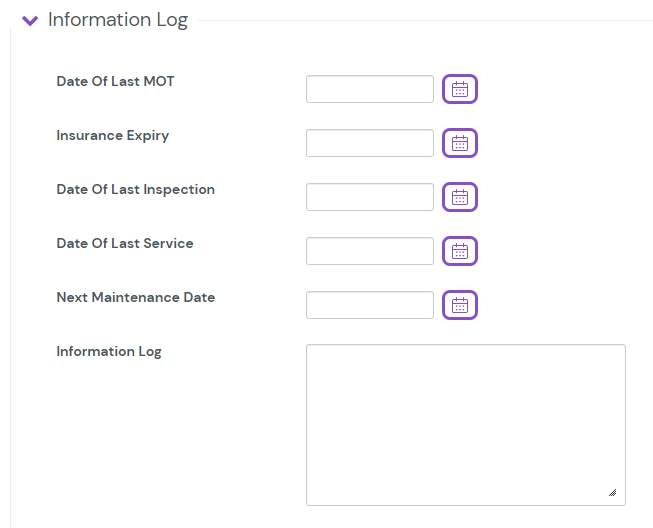Screen dimensions: 653x528
Task: Click inside the Information Log text area
Action: coord(465,425)
